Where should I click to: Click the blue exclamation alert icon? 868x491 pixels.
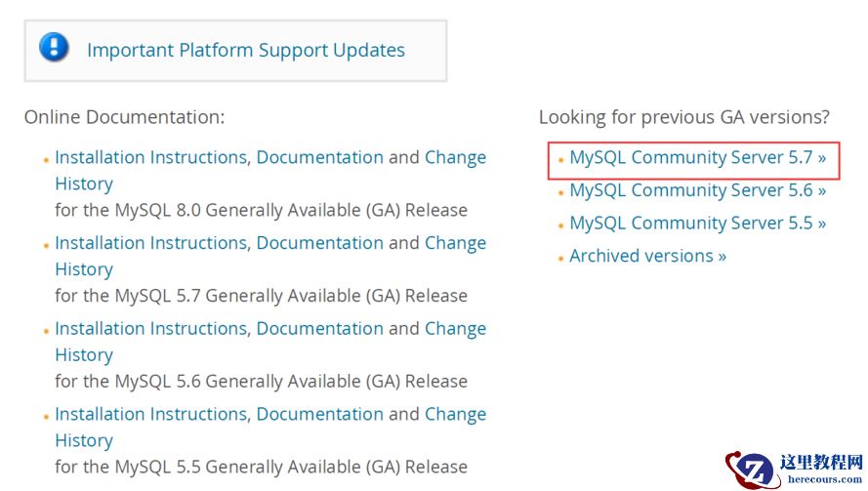pyautogui.click(x=55, y=47)
